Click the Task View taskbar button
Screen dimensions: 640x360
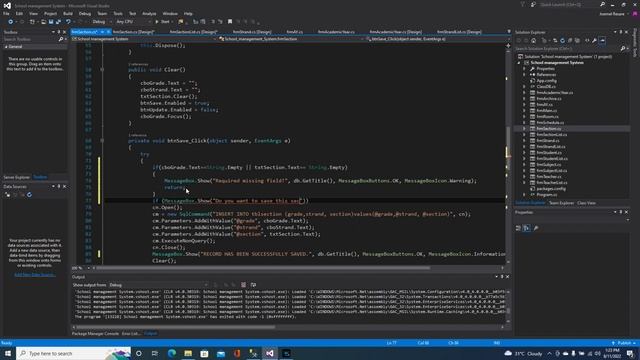155,353
